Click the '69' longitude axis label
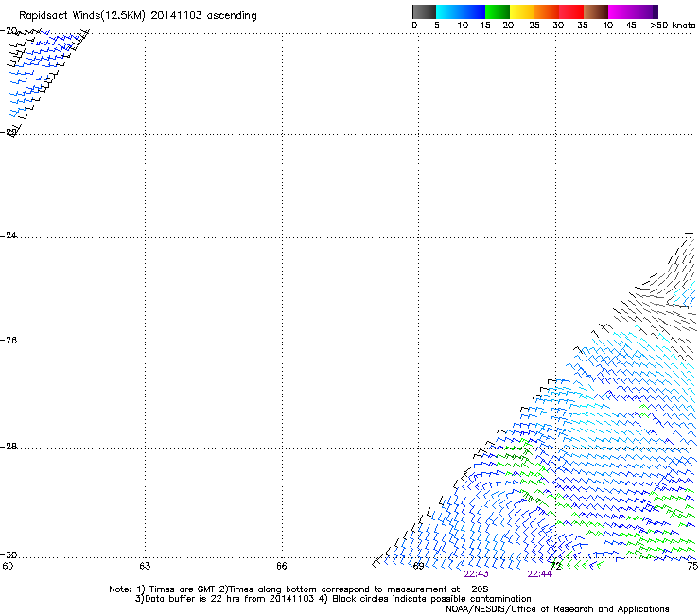Screen dimensions: 700x615 pyautogui.click(x=418, y=566)
